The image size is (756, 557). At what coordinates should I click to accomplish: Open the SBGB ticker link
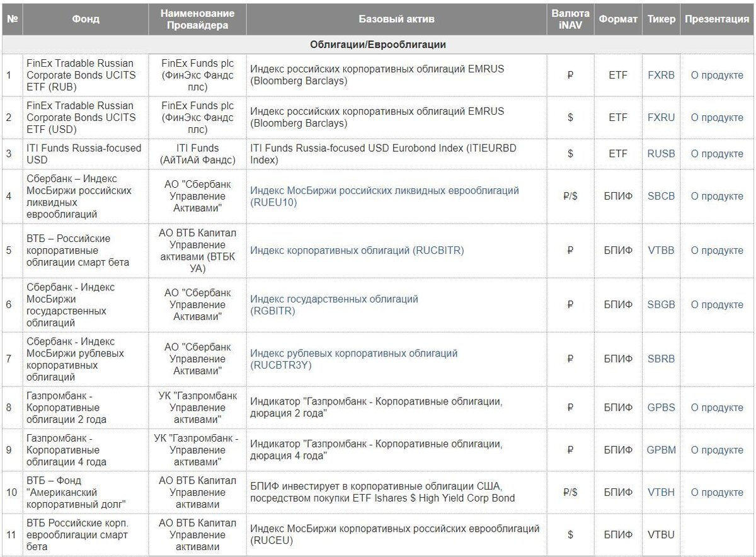(x=661, y=304)
